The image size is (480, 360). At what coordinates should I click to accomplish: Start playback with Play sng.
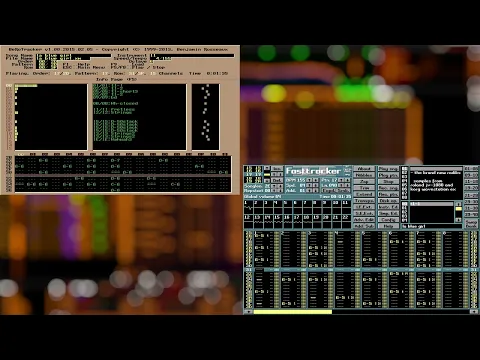coord(388,168)
